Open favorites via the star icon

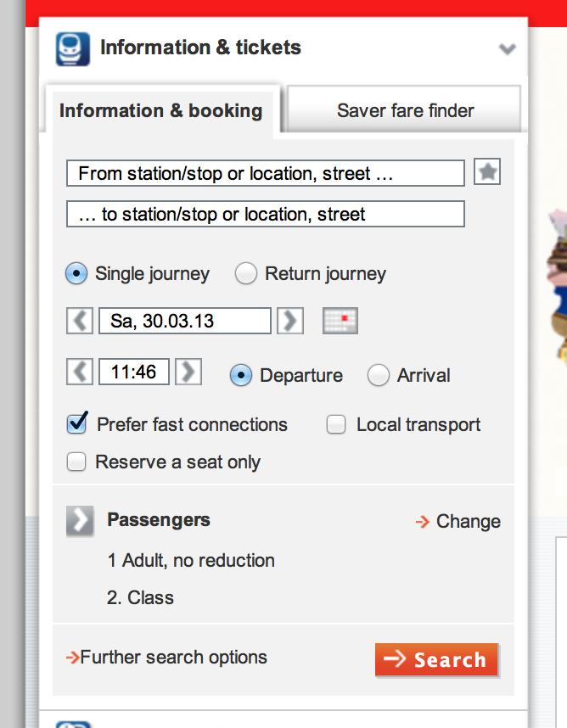487,171
